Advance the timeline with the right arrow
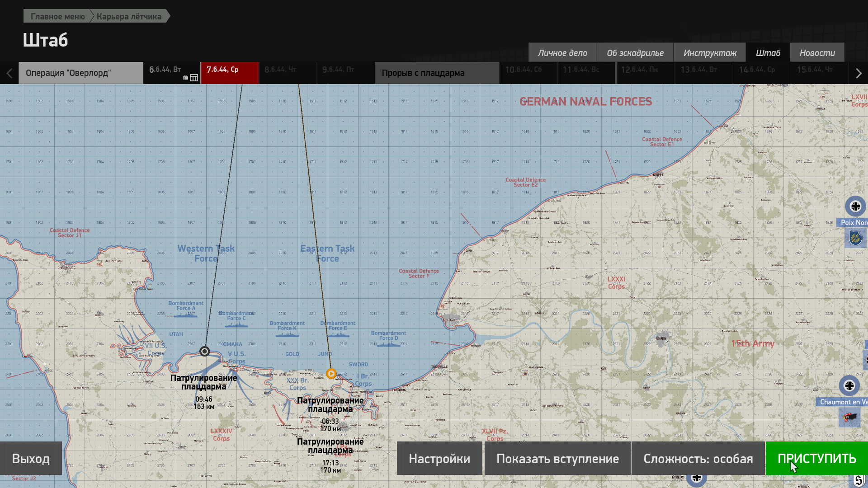Image resolution: width=868 pixels, height=488 pixels. point(859,73)
